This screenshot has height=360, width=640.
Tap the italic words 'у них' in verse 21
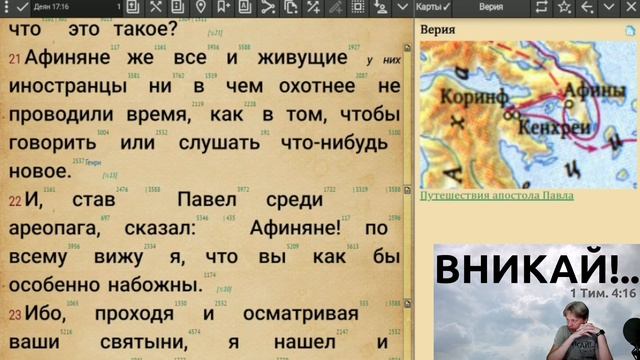point(383,60)
